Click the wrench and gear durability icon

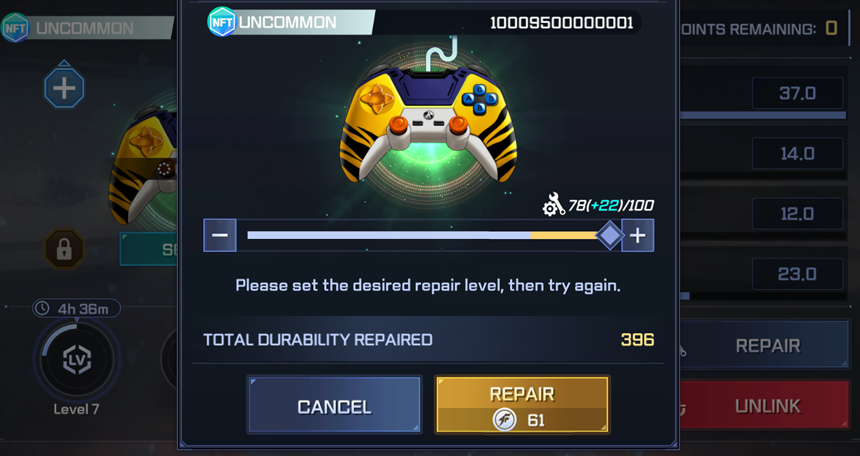[x=554, y=204]
